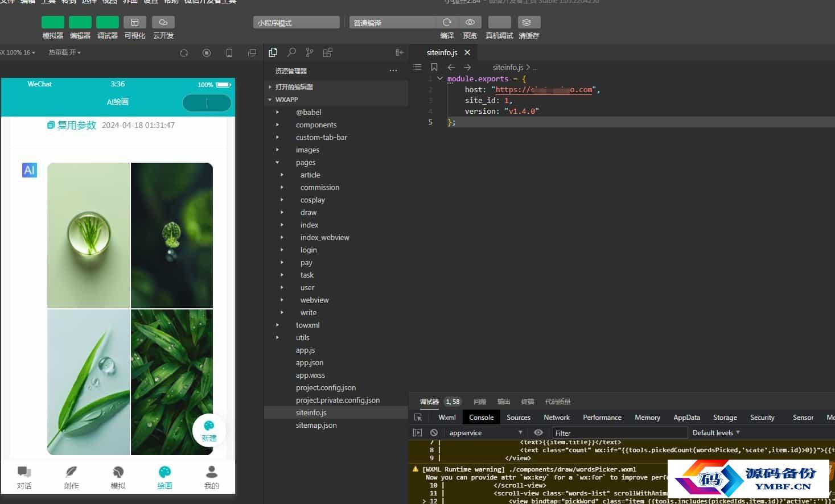The image size is (835, 504).
Task: Open the file explorer icon in sidebar
Action: (x=273, y=52)
